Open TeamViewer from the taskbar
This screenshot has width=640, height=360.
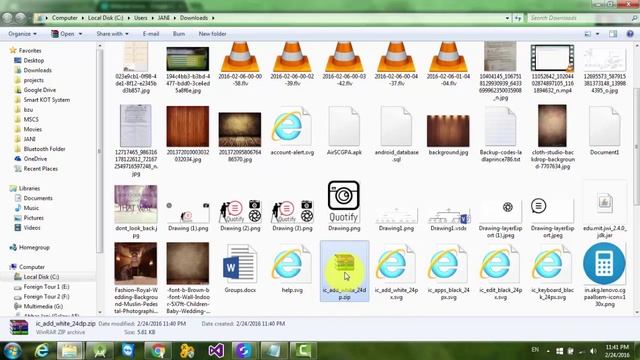coord(129,351)
